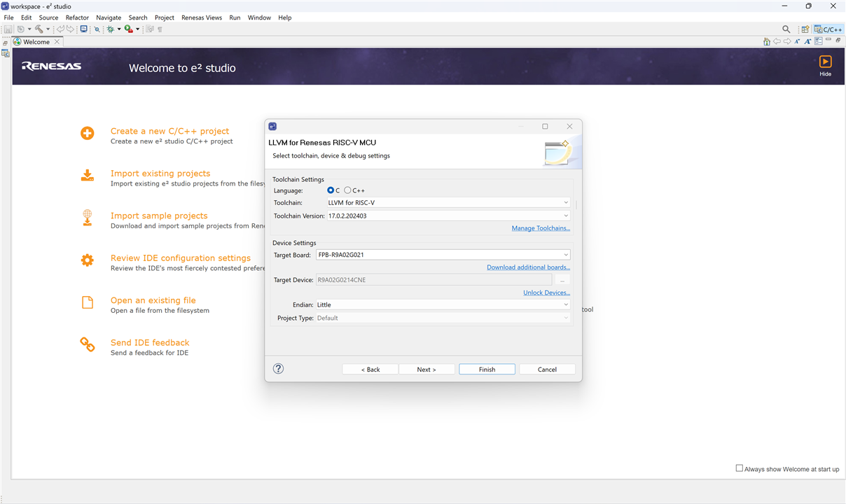Follow the Manage Toolchains link

[x=540, y=229]
